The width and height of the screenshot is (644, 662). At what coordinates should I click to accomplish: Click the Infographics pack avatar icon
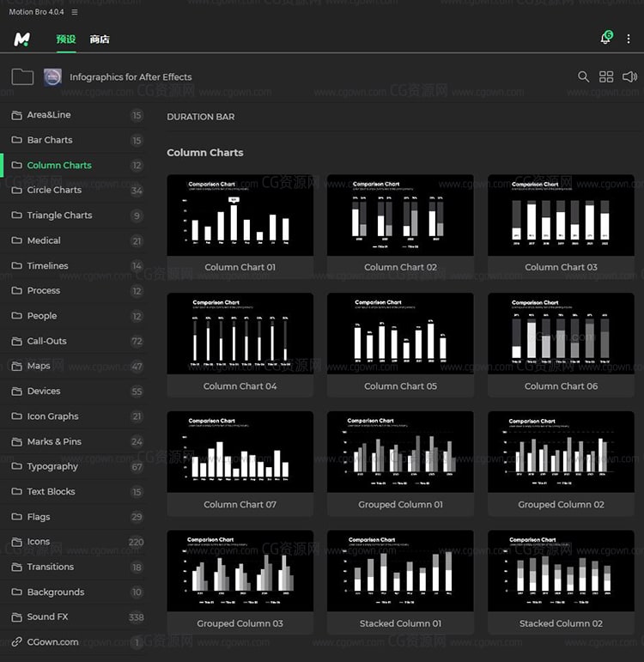click(52, 76)
